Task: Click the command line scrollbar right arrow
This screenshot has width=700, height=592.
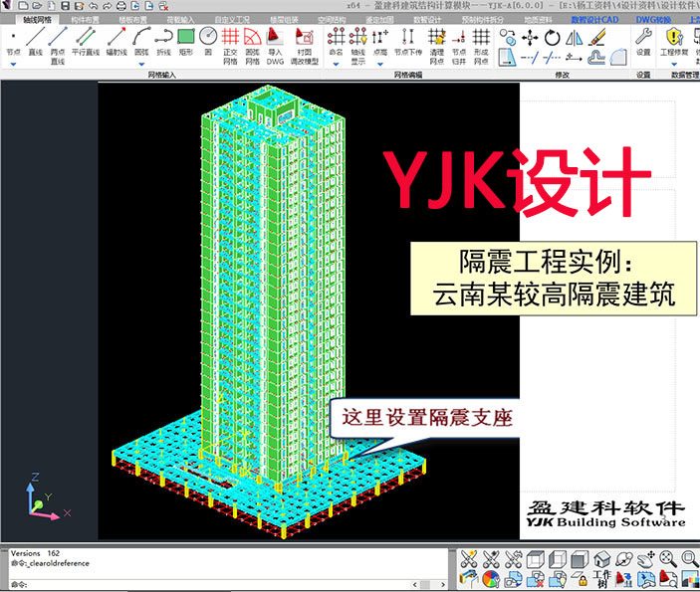Action: pos(443,584)
